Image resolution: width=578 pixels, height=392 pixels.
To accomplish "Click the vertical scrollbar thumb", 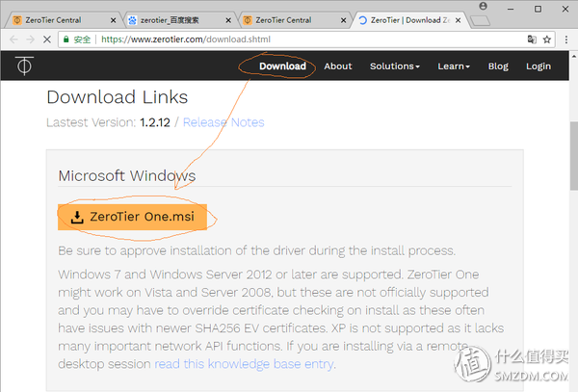I will pos(573,156).
